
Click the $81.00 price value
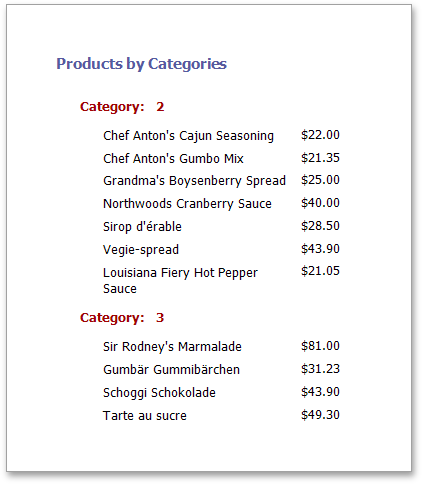(x=320, y=346)
